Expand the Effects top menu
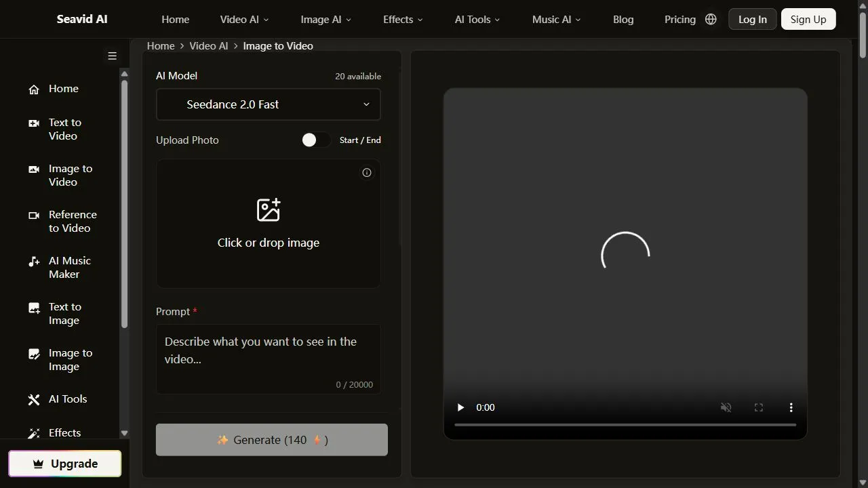 [x=403, y=19]
